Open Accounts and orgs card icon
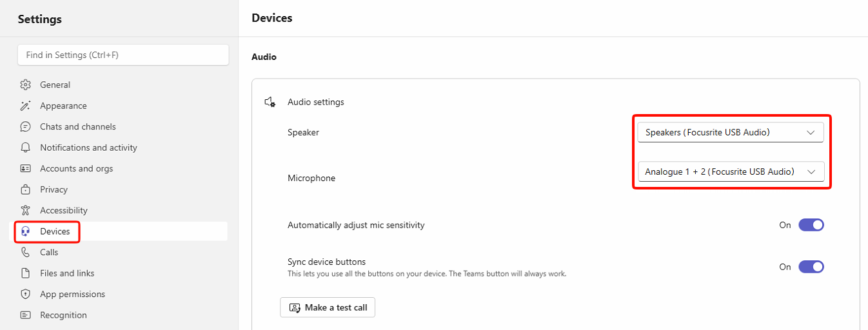Image resolution: width=868 pixels, height=330 pixels. point(26,169)
